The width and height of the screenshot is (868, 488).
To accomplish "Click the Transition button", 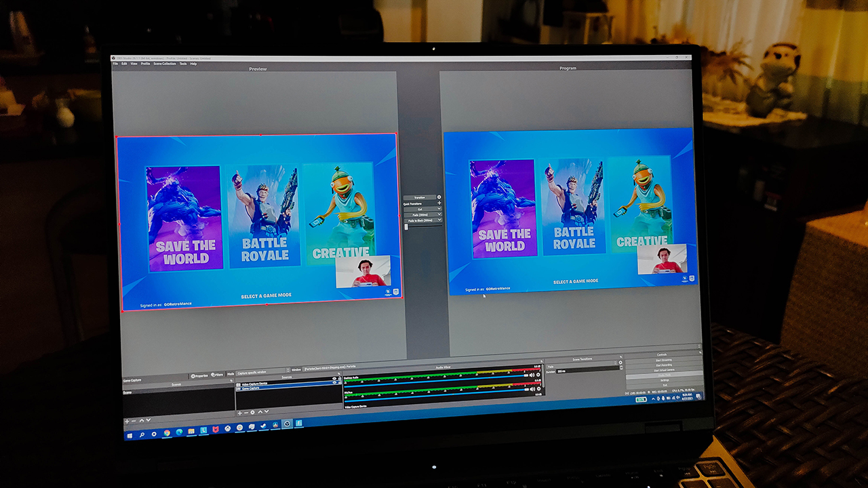I will 419,197.
